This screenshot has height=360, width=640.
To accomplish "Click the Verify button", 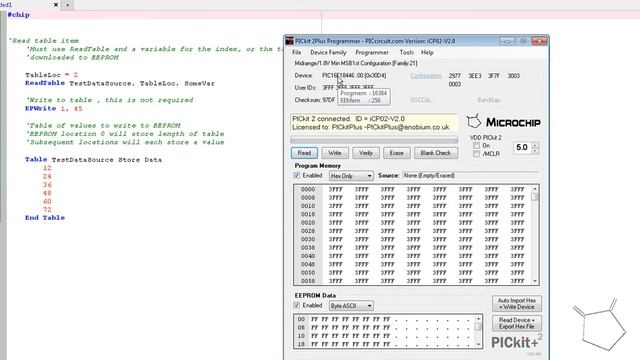I will 366,153.
